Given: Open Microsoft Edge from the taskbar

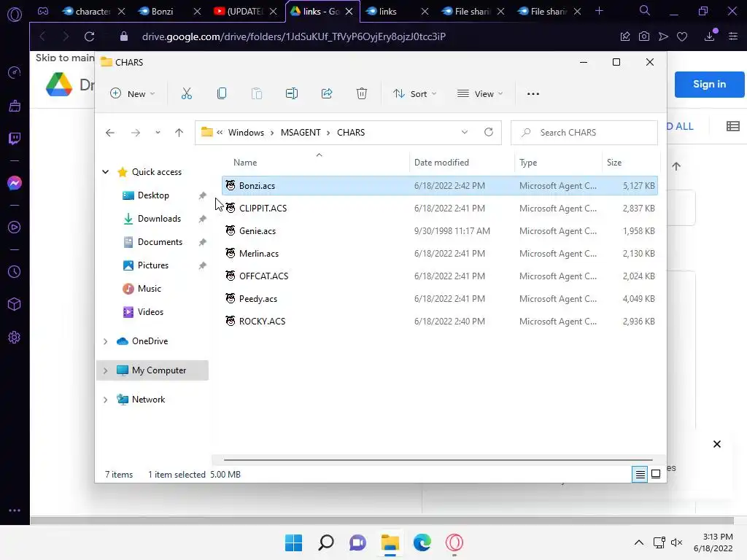Looking at the screenshot, I should coord(422,542).
